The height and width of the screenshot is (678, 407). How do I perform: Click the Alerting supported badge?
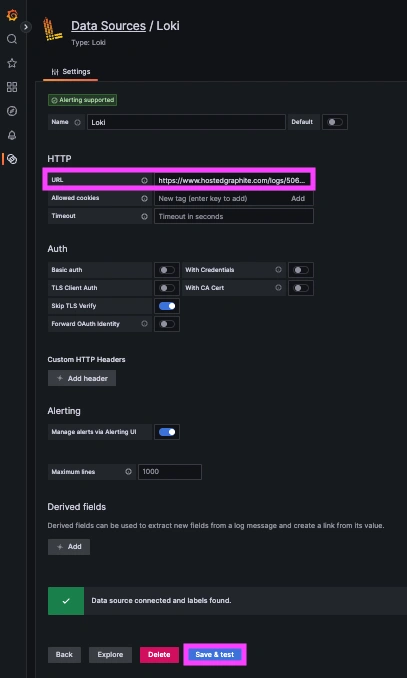pyautogui.click(x=82, y=100)
